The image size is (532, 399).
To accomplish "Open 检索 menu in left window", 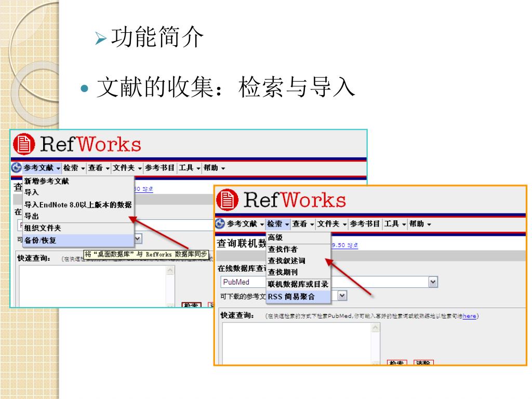I will [74, 168].
